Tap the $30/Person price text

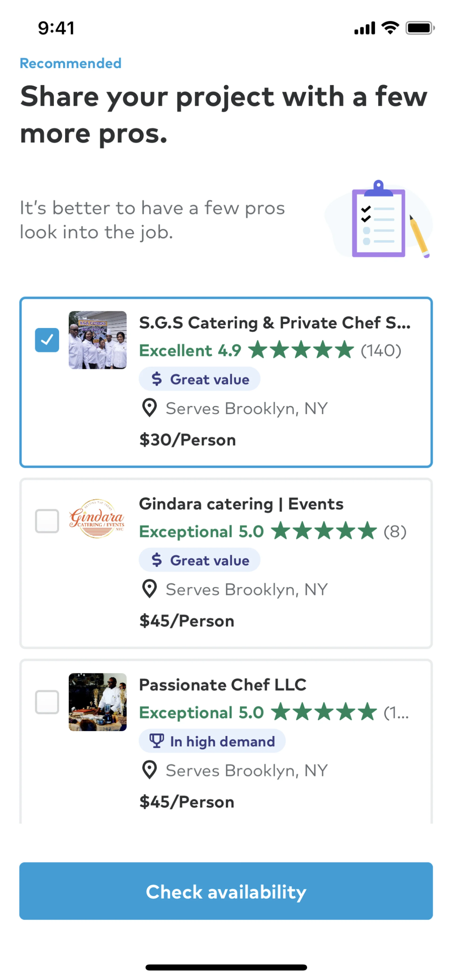click(x=187, y=440)
